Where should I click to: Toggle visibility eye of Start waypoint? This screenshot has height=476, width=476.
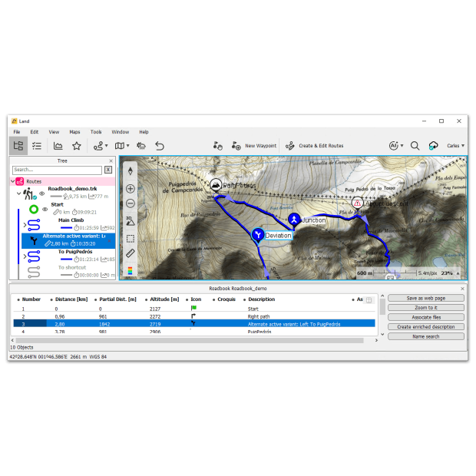[x=45, y=209]
